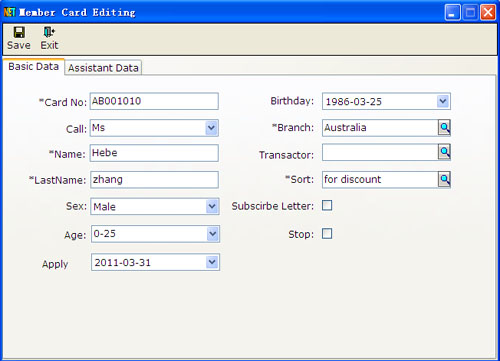
Task: Click the Ms value in Call box
Action: tap(98, 128)
